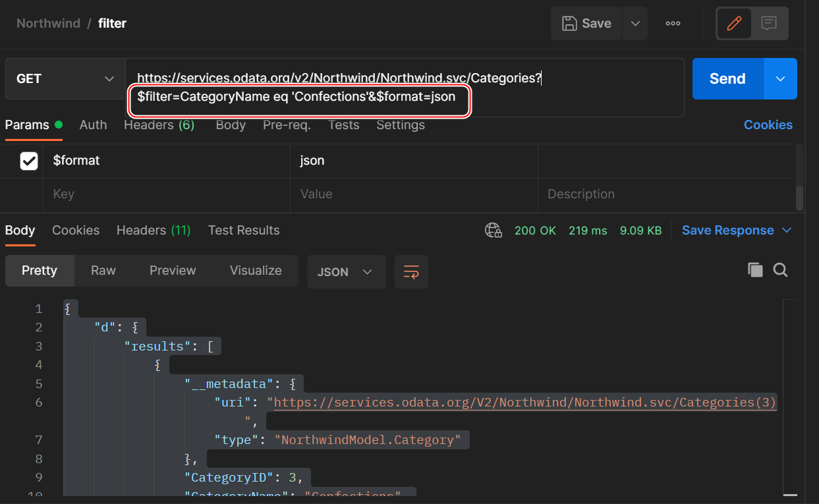Click the globe network info icon
Screen dimensions: 819x504
[x=494, y=230]
